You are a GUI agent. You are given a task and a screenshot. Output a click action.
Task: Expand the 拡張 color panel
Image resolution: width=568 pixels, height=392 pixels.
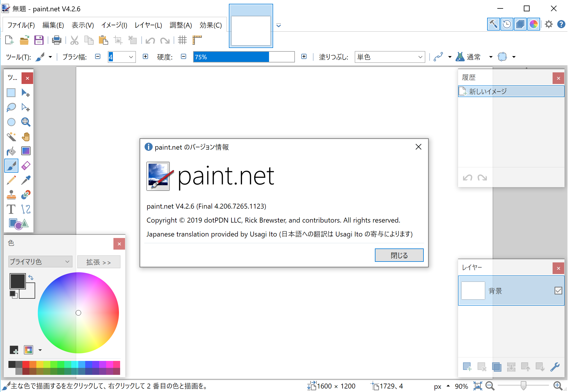click(x=100, y=262)
